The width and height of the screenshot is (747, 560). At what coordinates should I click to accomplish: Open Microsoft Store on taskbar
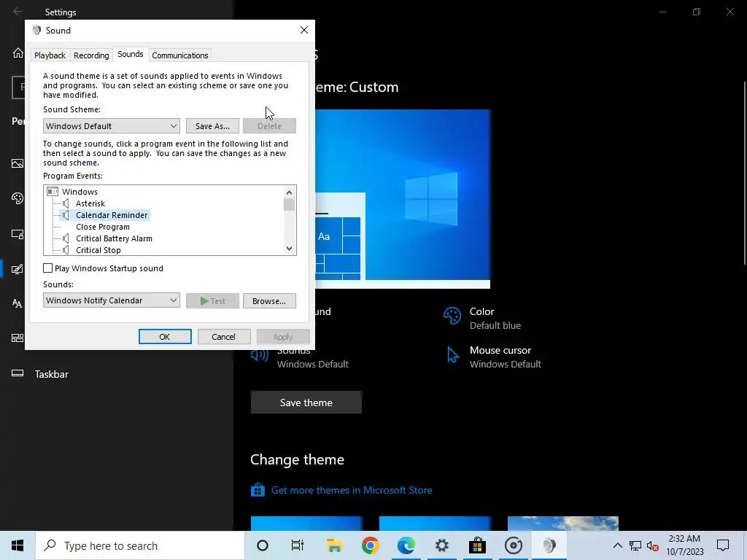click(477, 545)
